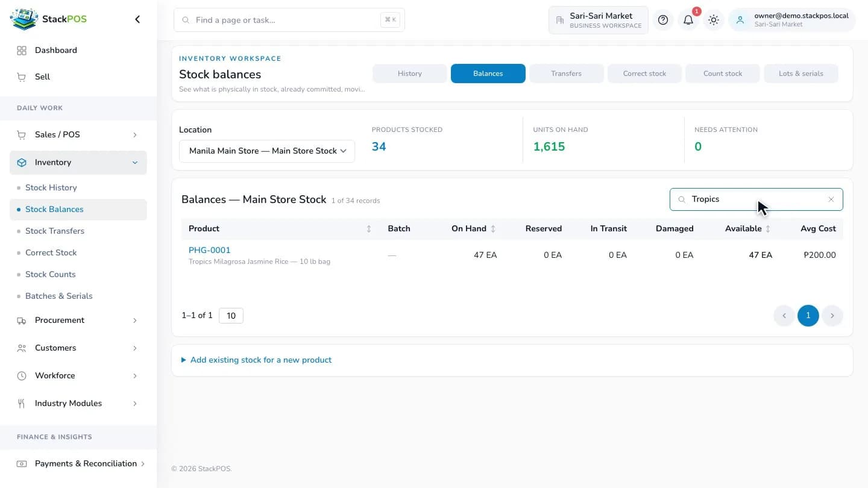Clear the Tropics search with the X
This screenshot has height=488, width=868.
pos(831,199)
